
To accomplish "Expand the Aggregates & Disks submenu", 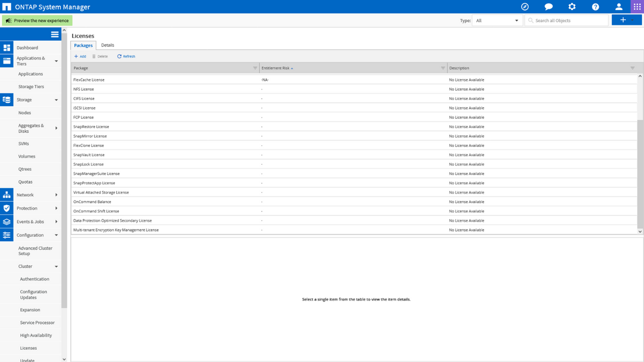I will coord(56,128).
